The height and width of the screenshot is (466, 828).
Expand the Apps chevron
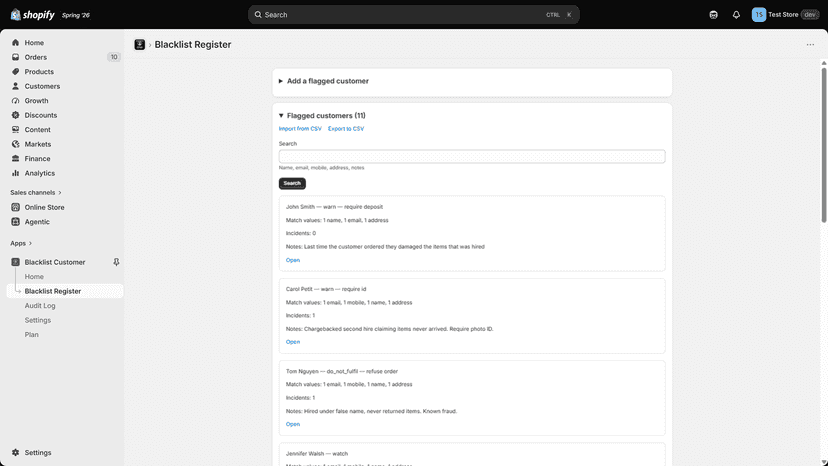pos(30,243)
